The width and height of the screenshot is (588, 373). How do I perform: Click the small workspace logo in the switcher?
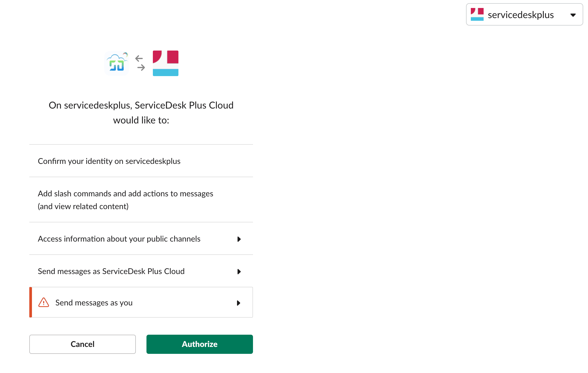pyautogui.click(x=477, y=15)
